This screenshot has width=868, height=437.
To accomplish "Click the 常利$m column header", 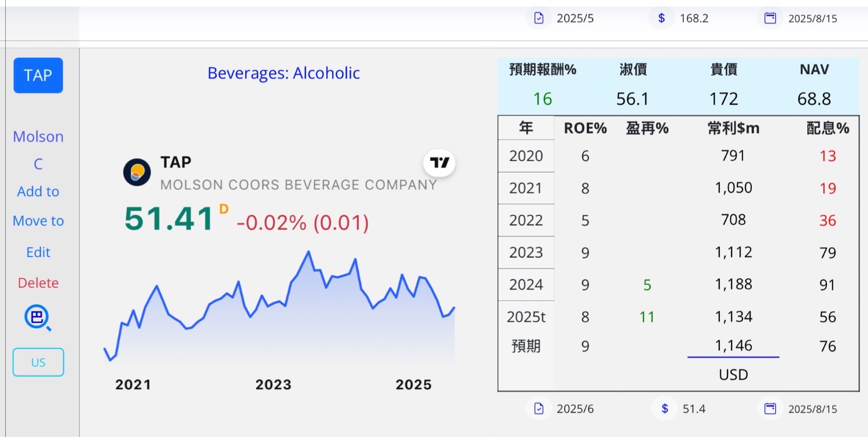I will [733, 128].
